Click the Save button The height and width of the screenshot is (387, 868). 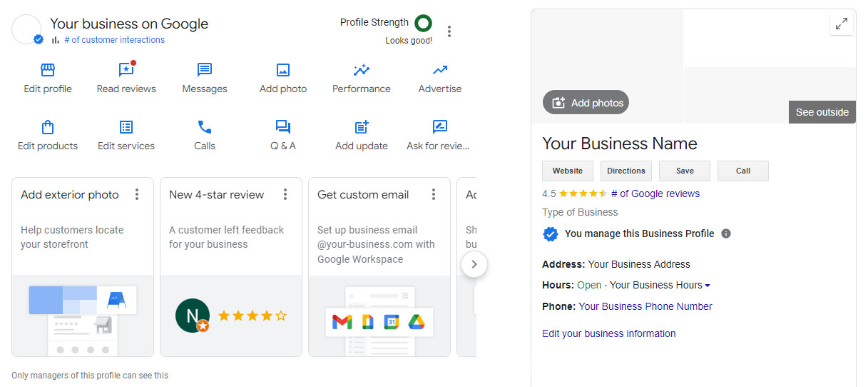click(685, 171)
